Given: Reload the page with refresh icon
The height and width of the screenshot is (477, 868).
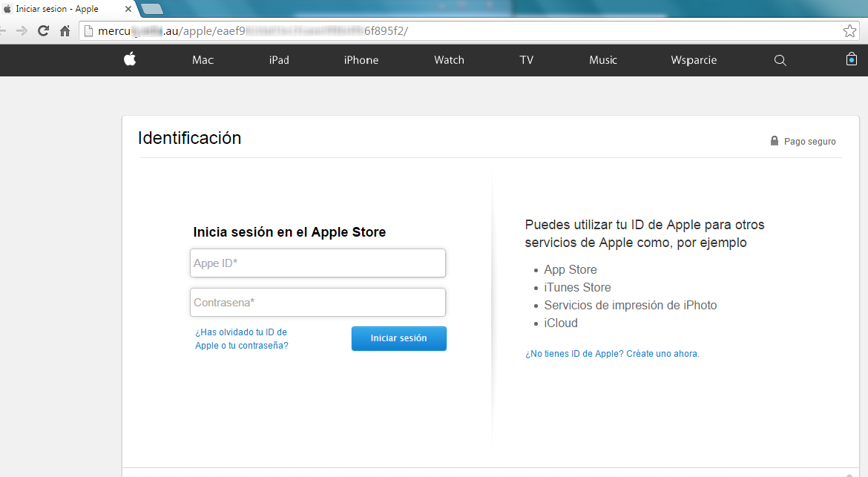Looking at the screenshot, I should click(43, 31).
